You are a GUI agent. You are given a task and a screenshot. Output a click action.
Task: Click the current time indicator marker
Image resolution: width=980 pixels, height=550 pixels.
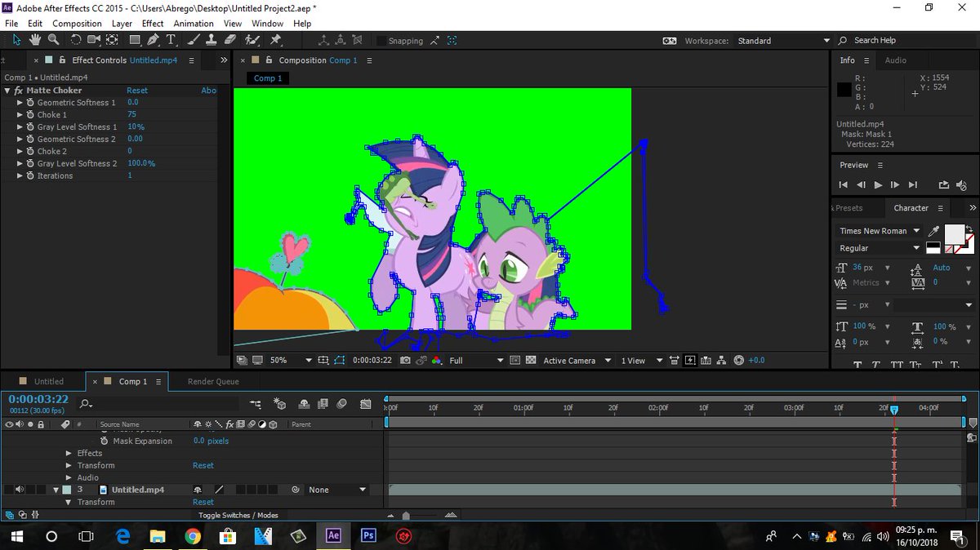coord(894,410)
